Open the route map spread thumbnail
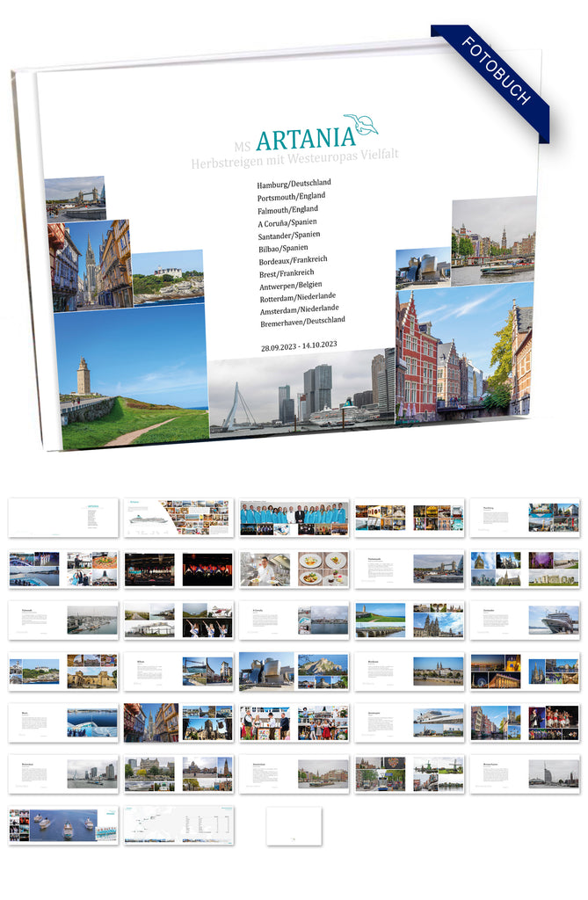 pyautogui.click(x=179, y=825)
